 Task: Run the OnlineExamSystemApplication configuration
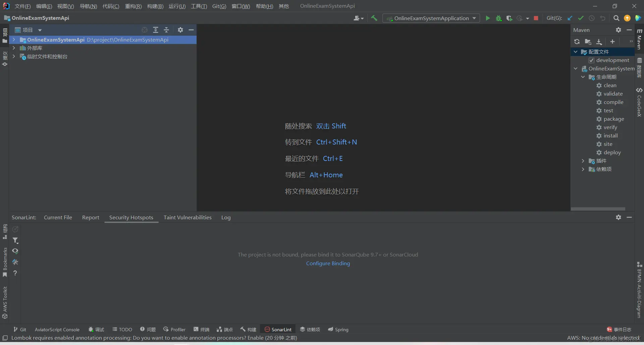click(x=488, y=18)
